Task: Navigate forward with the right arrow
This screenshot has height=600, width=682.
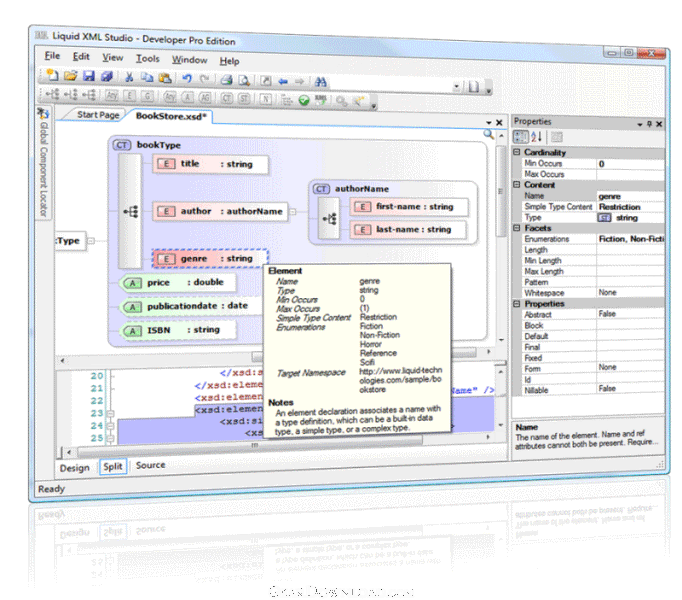Action: (x=300, y=82)
